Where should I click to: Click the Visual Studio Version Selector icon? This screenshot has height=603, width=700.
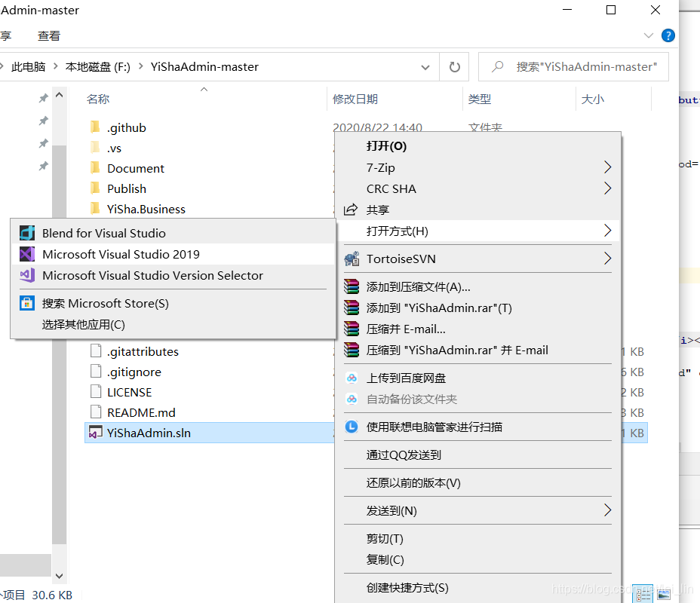point(27,275)
